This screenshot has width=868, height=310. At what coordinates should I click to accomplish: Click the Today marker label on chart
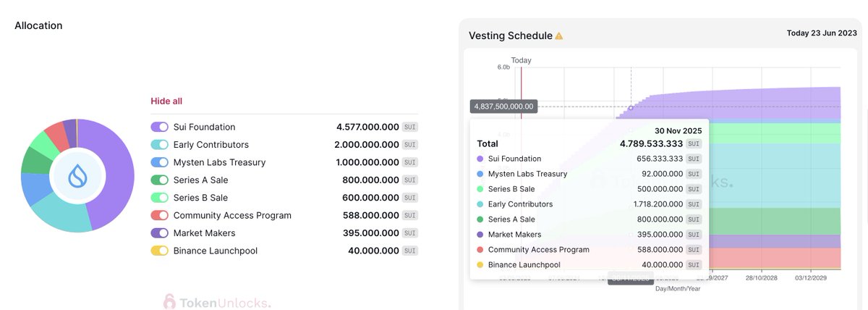[521, 60]
